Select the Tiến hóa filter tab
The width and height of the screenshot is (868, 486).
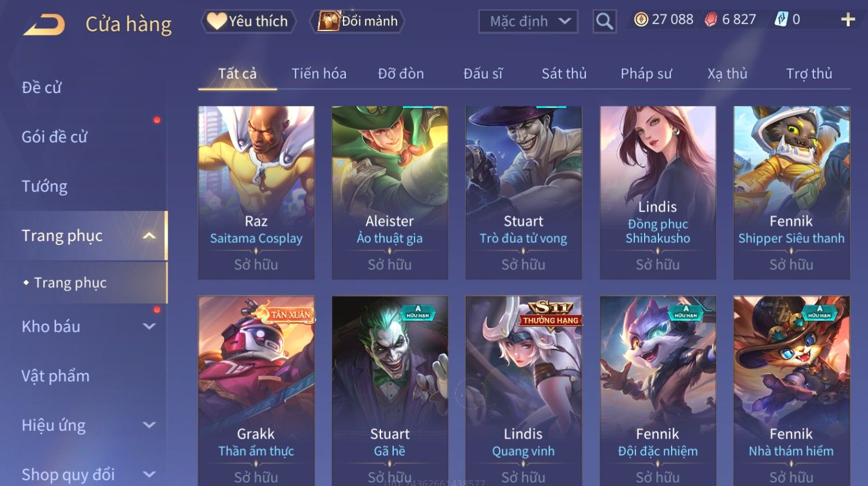[x=319, y=74]
